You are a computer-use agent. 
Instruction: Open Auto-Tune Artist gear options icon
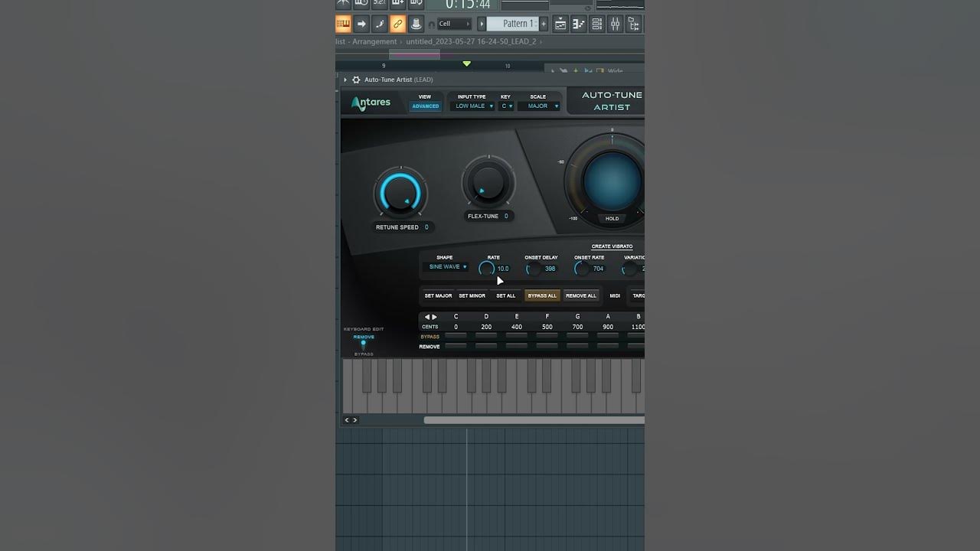356,80
